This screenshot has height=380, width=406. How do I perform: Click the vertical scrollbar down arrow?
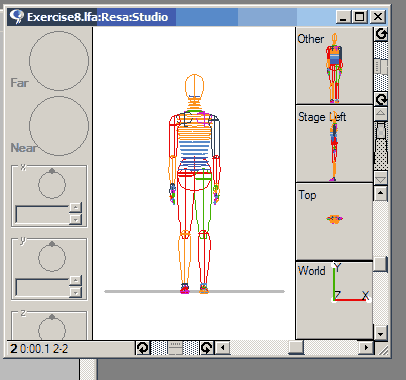pos(380,333)
